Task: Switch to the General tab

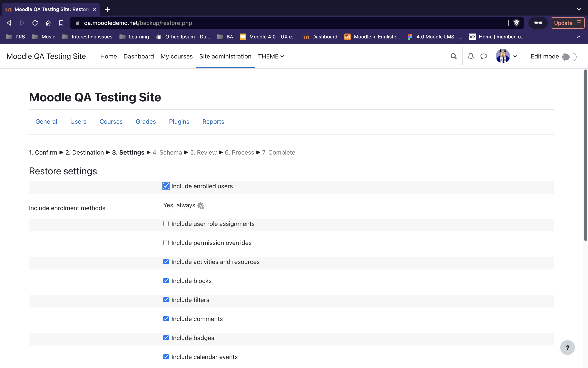Action: tap(46, 121)
